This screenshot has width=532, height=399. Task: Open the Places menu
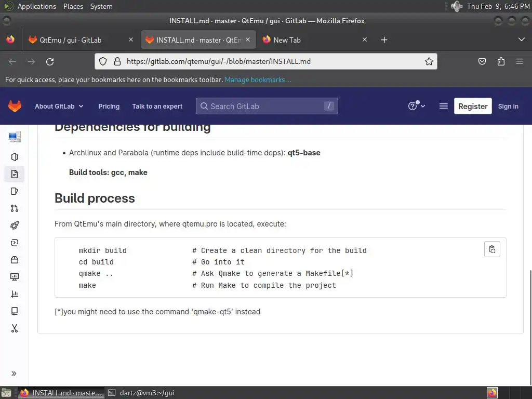pyautogui.click(x=73, y=6)
